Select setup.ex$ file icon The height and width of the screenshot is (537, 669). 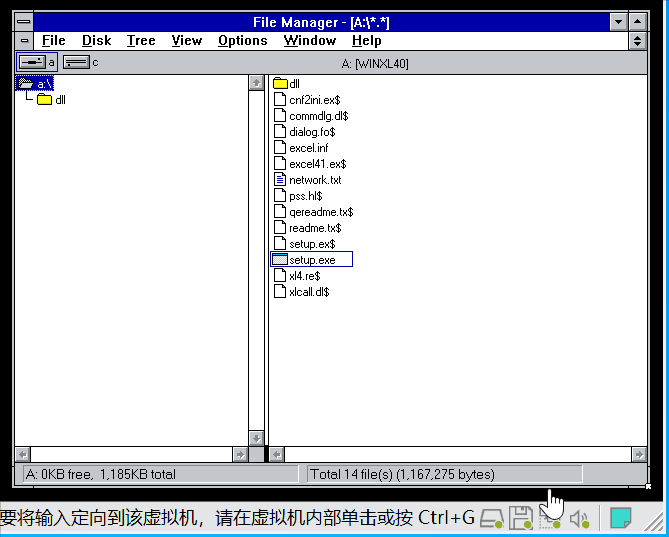280,244
